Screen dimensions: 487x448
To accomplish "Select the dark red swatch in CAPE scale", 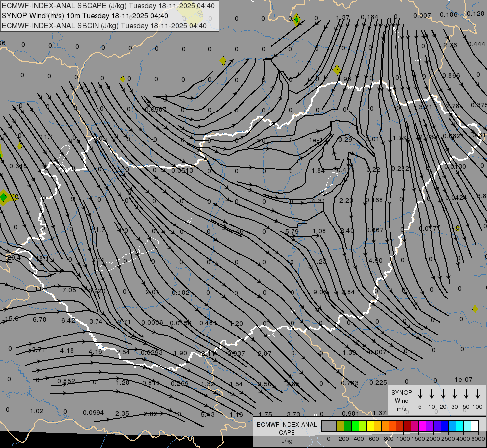I will pyautogui.click(x=407, y=426).
